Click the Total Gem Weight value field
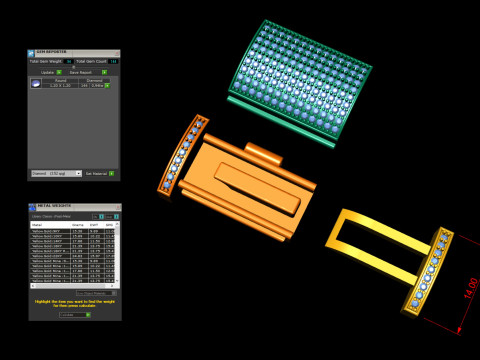 69,62
